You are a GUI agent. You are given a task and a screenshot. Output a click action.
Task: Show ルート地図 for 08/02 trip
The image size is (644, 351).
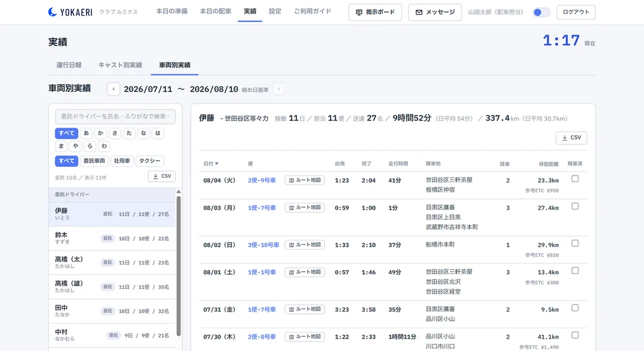pos(305,245)
